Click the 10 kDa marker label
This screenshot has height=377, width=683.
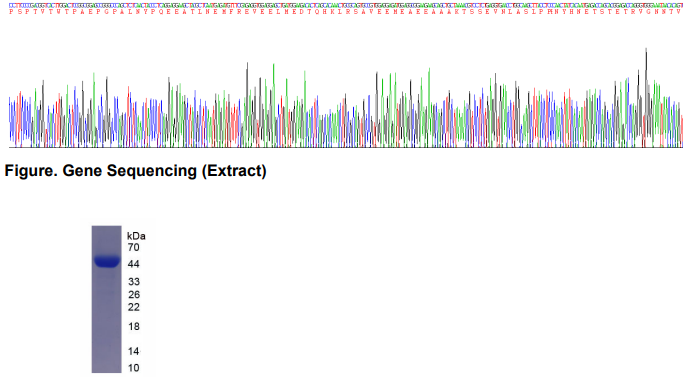(x=134, y=368)
